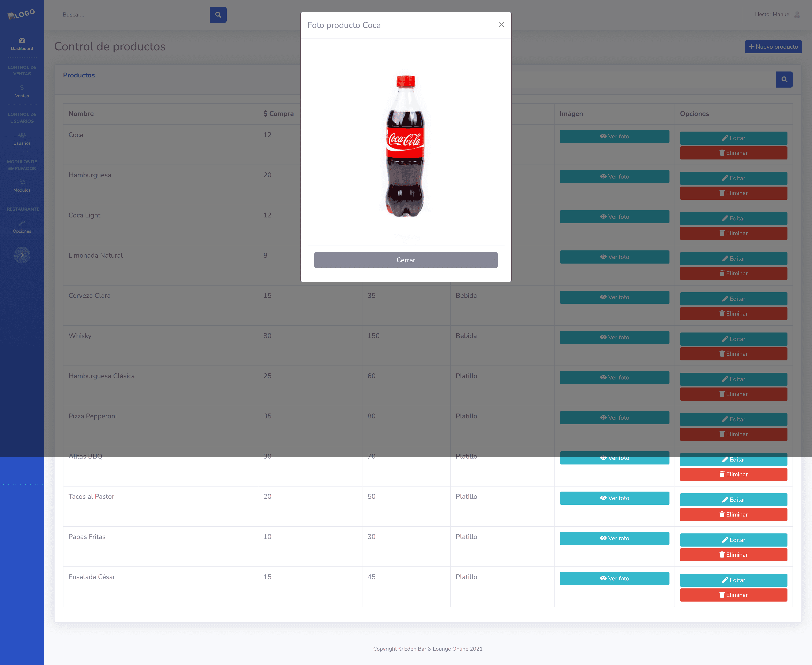Click the Productos panel title

pos(79,75)
